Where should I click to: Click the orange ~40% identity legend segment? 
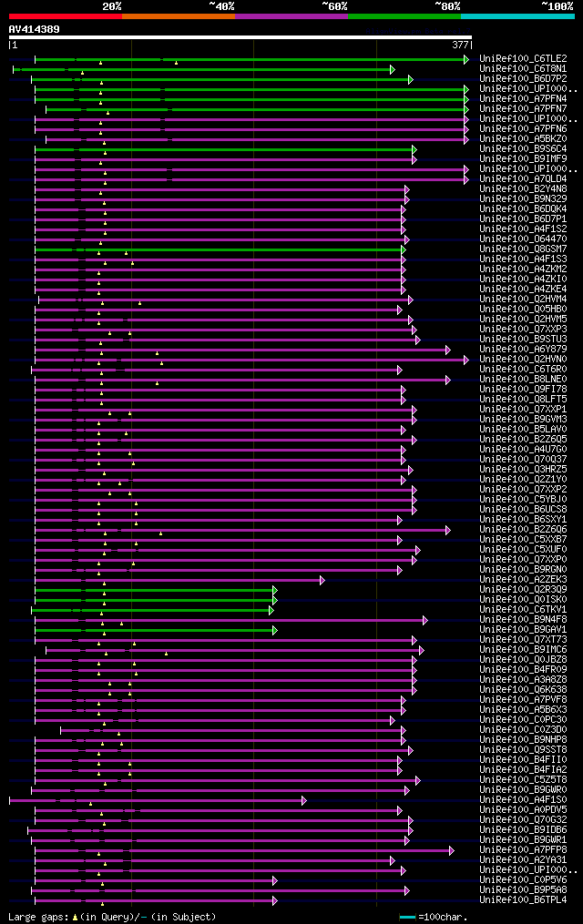179,16
